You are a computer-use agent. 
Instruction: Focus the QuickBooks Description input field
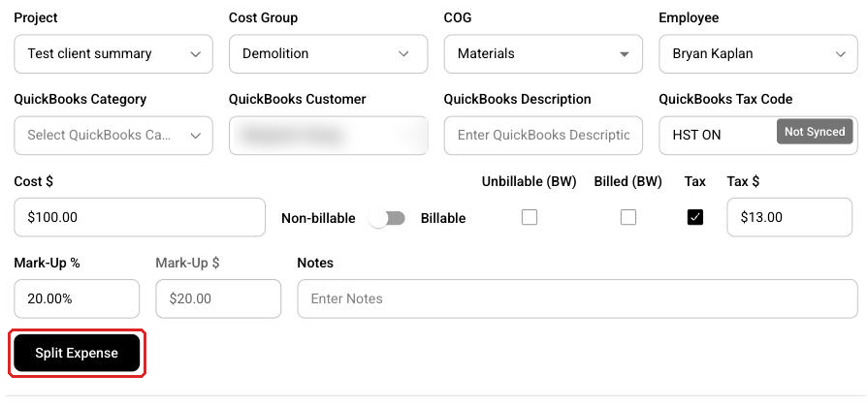(x=543, y=136)
